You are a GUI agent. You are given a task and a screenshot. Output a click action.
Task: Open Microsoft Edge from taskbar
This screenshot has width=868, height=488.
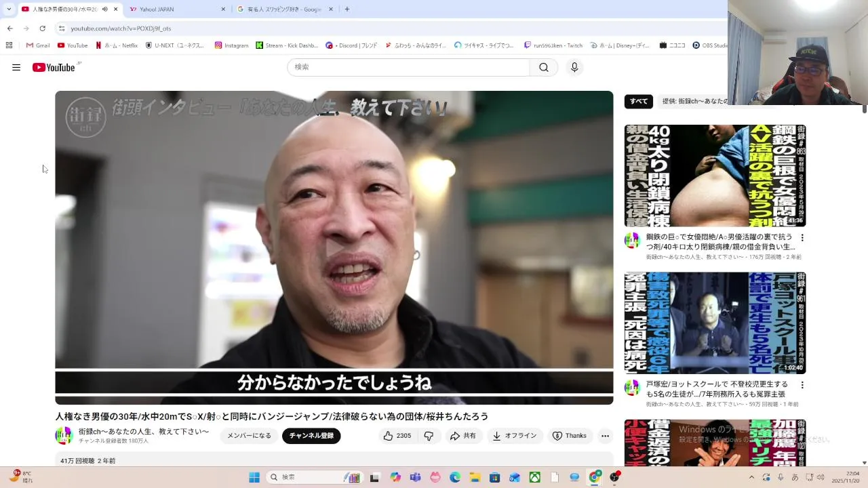[455, 477]
